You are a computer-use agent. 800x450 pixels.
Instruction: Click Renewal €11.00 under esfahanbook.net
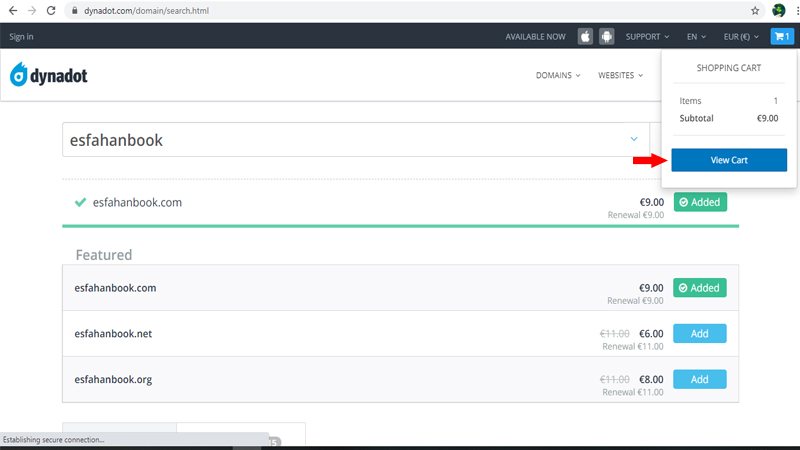click(x=633, y=346)
